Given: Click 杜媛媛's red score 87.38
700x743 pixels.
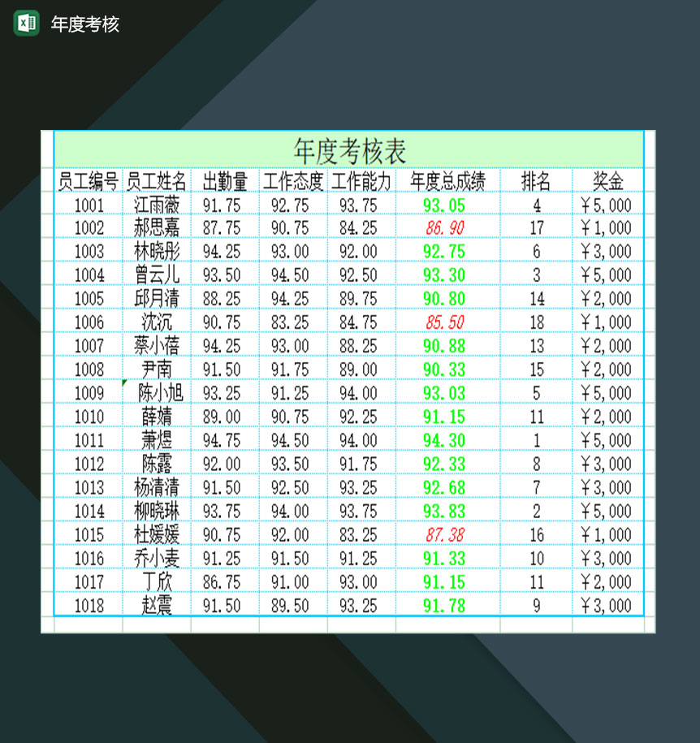Looking at the screenshot, I should [443, 534].
